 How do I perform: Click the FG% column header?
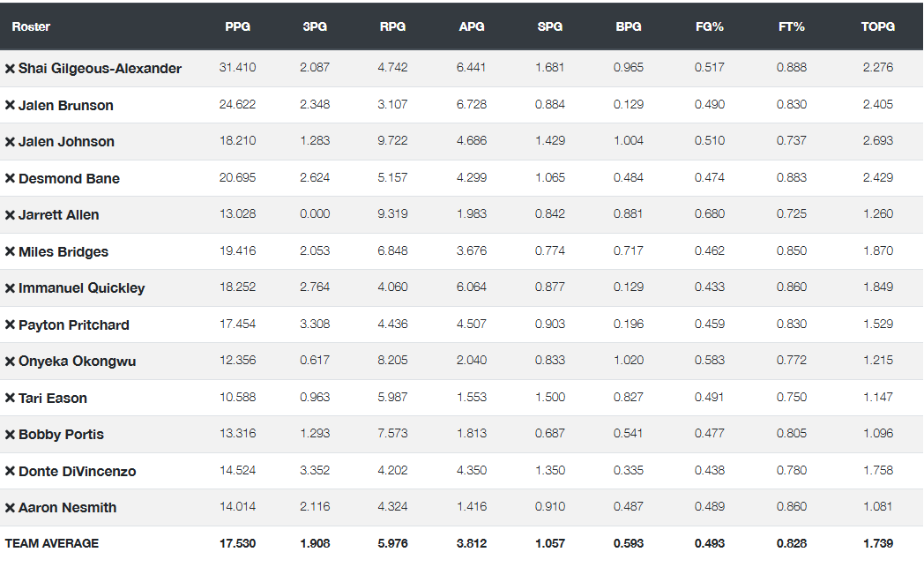(x=709, y=26)
